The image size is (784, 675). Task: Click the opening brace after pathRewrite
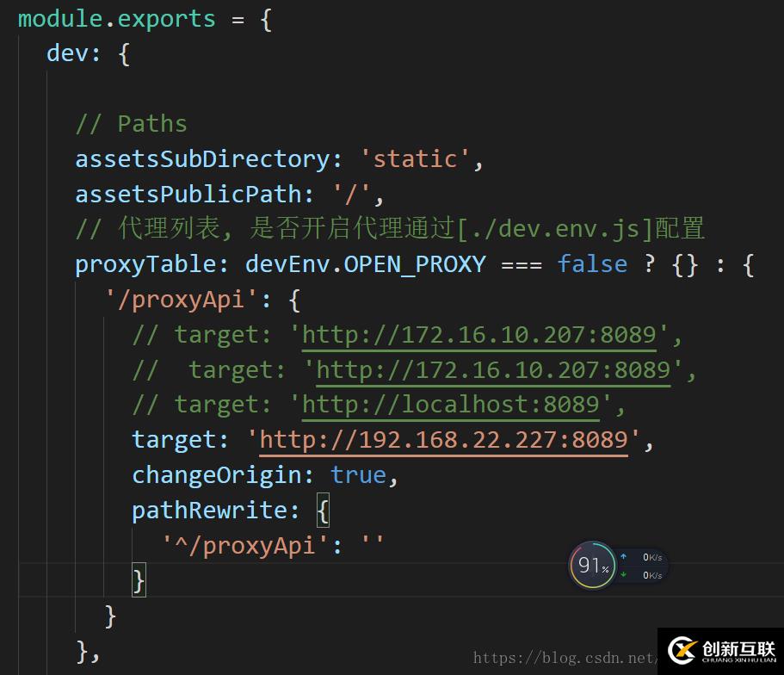(323, 511)
